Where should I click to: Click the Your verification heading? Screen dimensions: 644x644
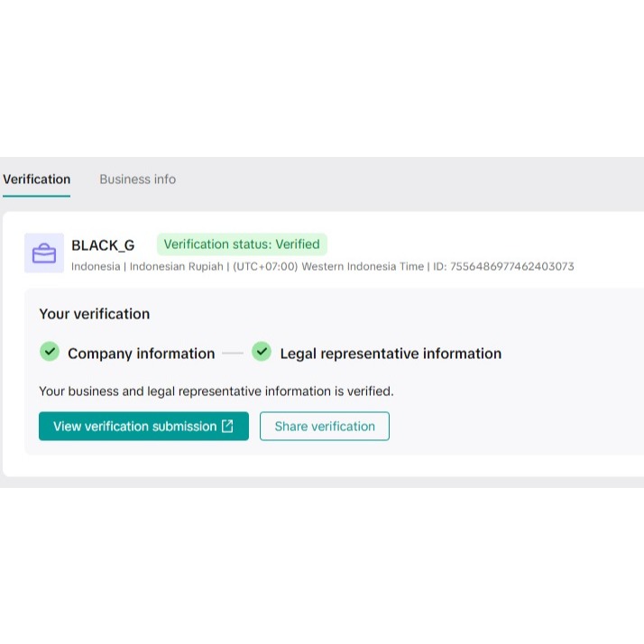point(94,314)
